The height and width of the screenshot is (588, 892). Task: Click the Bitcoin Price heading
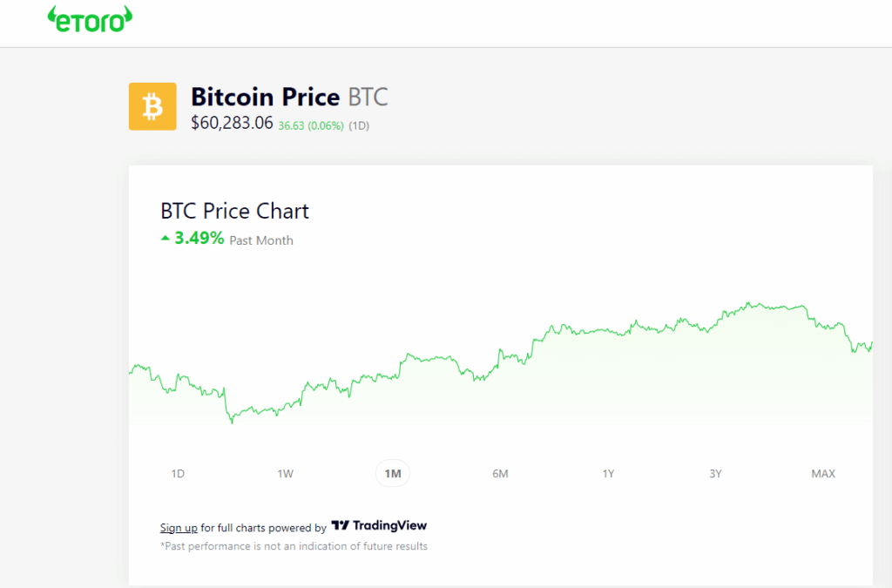click(x=266, y=97)
